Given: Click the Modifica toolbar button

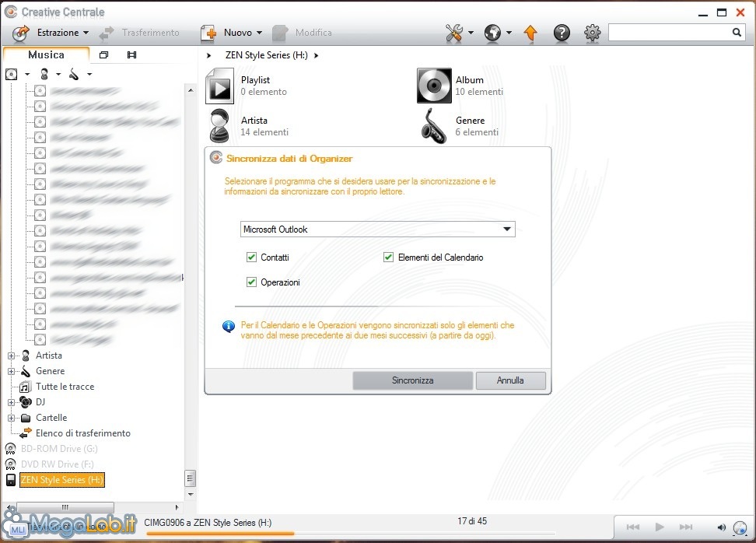Looking at the screenshot, I should (x=303, y=33).
